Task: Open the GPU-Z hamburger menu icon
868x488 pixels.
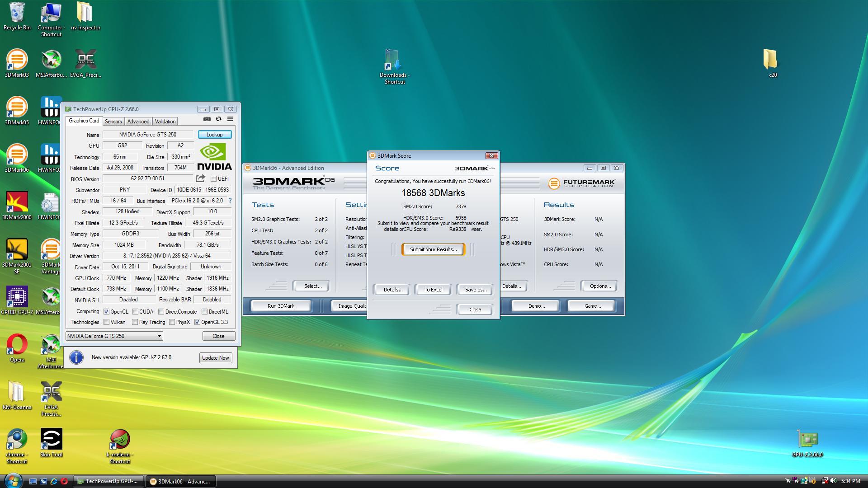Action: [x=230, y=119]
